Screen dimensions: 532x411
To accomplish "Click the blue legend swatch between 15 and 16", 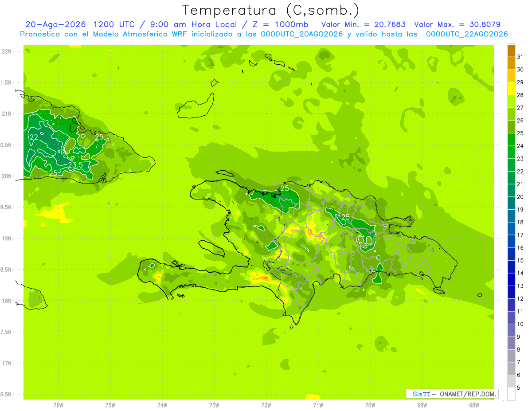I will pos(511,254).
